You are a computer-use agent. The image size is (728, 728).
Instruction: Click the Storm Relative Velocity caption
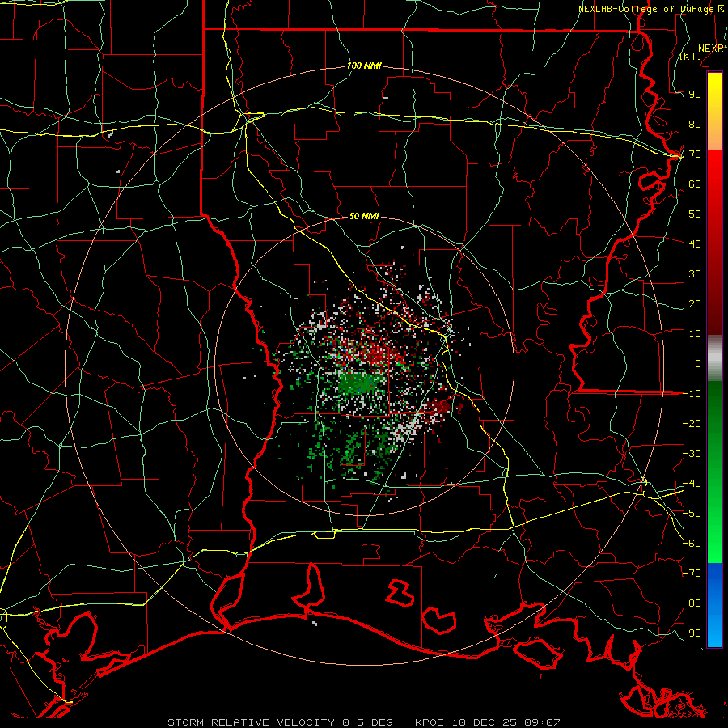(363, 722)
